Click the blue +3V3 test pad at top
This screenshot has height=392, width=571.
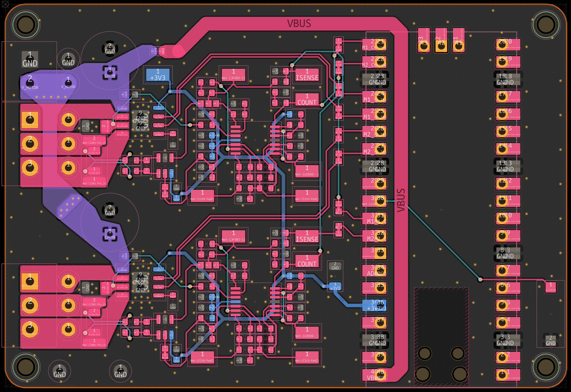pos(158,75)
